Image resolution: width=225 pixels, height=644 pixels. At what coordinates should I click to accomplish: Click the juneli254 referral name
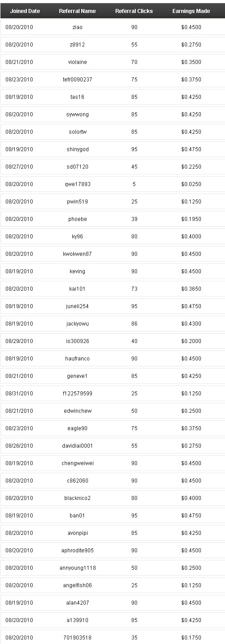click(x=77, y=306)
